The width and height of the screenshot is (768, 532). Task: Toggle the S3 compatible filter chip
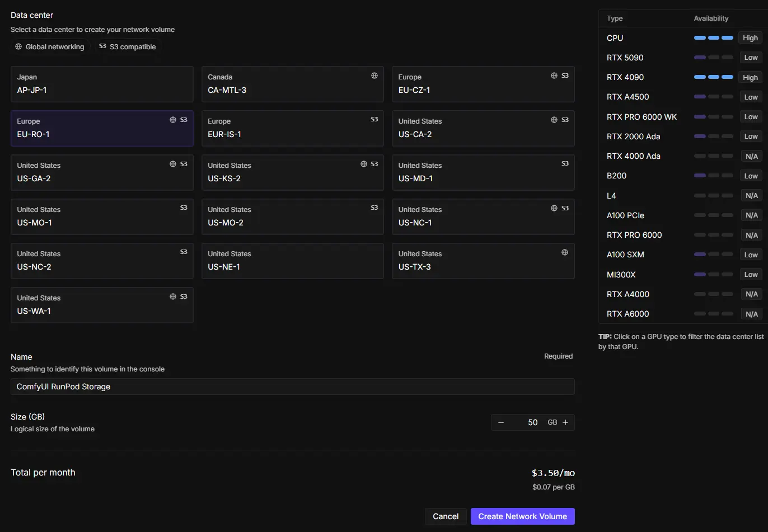coord(128,47)
